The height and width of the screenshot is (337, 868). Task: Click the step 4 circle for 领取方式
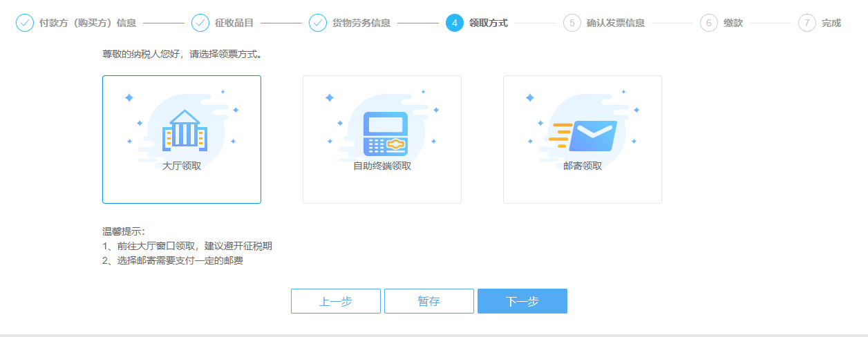[455, 23]
